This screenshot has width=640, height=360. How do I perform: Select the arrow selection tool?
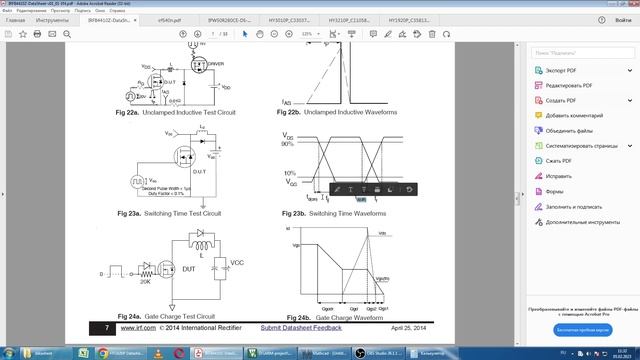(x=245, y=34)
